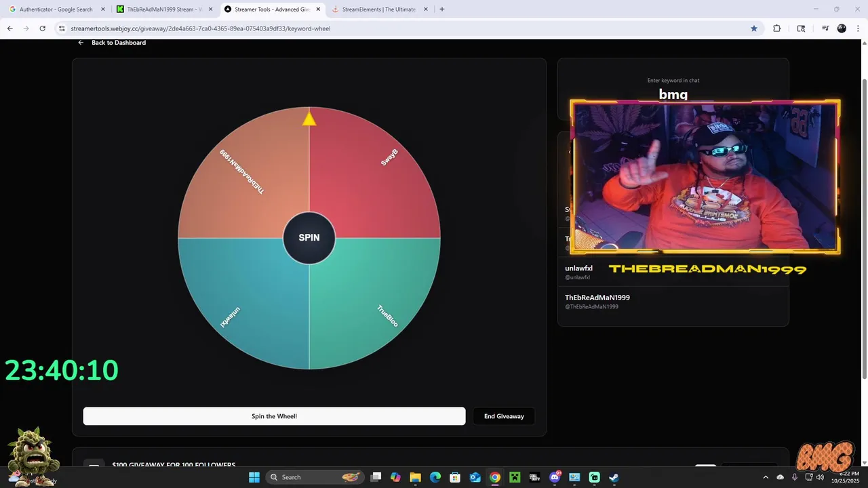Screen dimensions: 868x488
Task: Show hidden system tray icons
Action: click(766, 477)
